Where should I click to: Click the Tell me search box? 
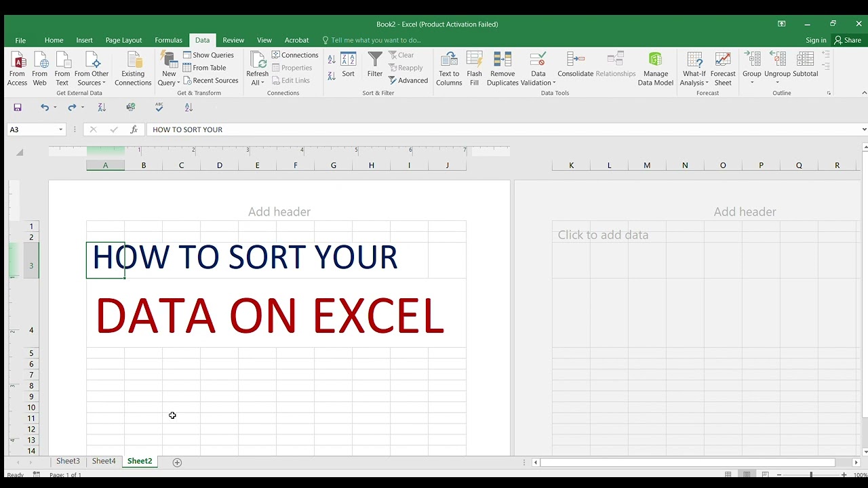pyautogui.click(x=372, y=40)
